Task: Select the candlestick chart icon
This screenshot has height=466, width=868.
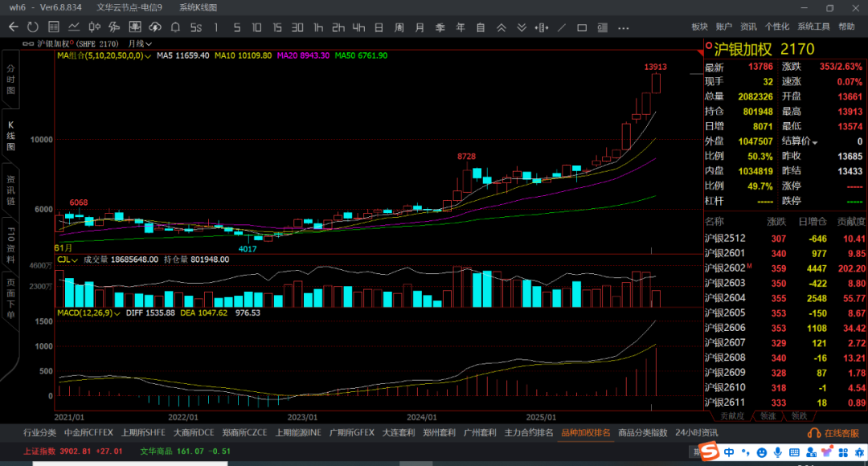Action: 94,27
